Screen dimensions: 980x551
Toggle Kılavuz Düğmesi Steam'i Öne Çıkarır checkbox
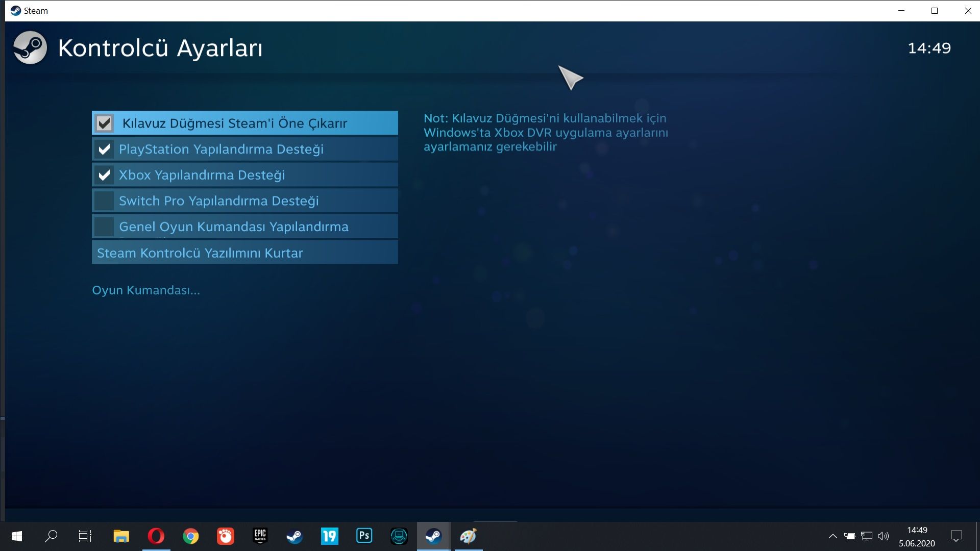point(104,123)
